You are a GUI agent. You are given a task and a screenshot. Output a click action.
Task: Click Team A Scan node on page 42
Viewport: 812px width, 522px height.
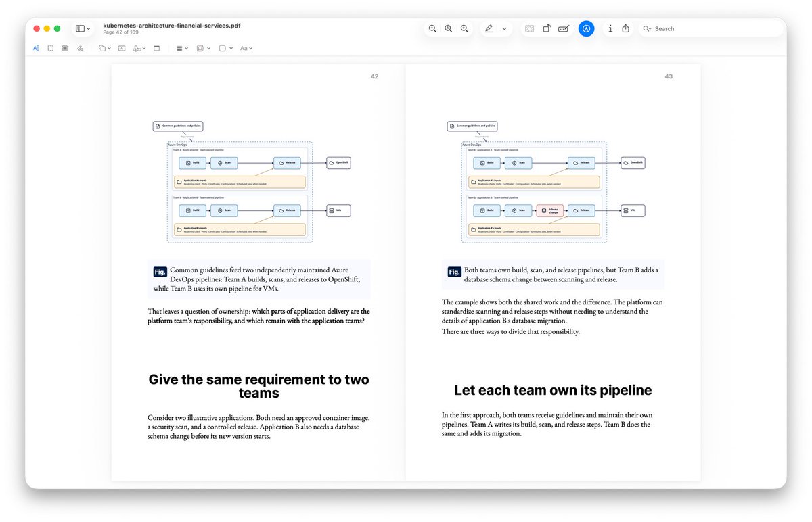[224, 163]
